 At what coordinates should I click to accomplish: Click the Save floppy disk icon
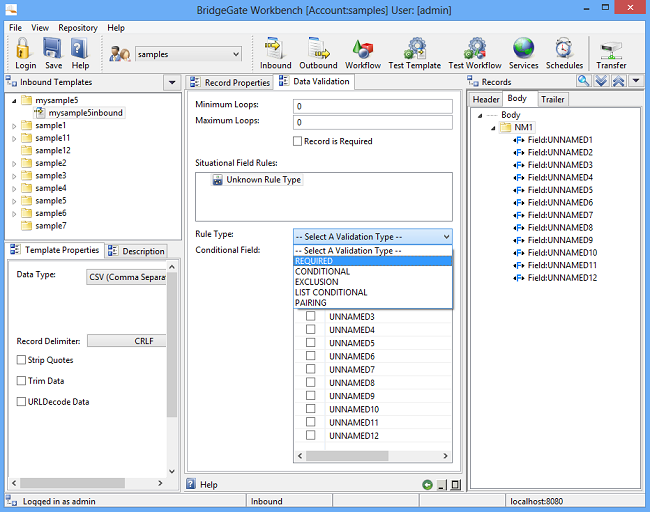[53, 49]
